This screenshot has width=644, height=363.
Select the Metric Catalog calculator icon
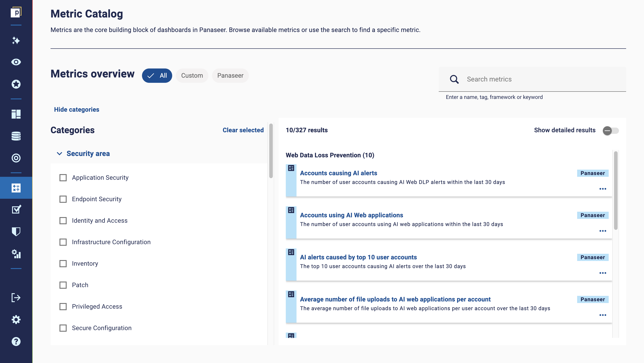point(16,188)
